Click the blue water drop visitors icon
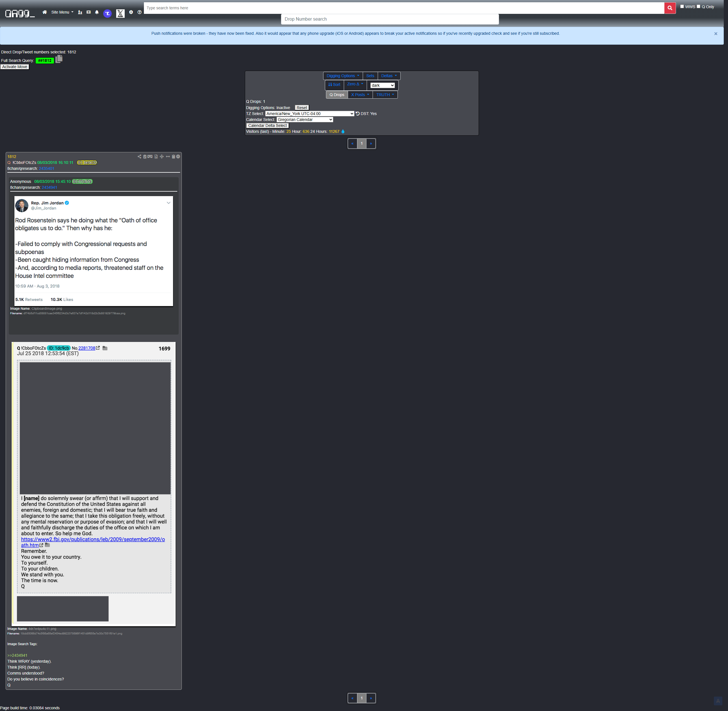Viewport: 728px width, 711px height. 343,131
